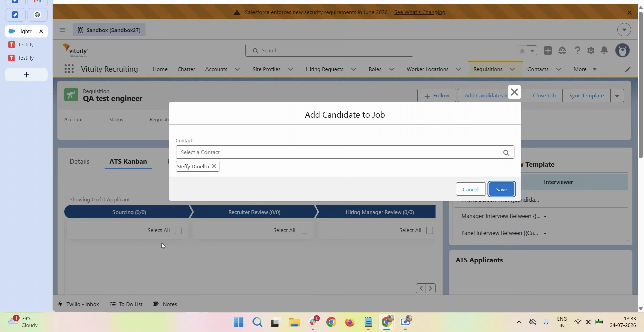Viewport: 644px width, 332px height.
Task: Click the Vituity logo
Action: (x=75, y=50)
